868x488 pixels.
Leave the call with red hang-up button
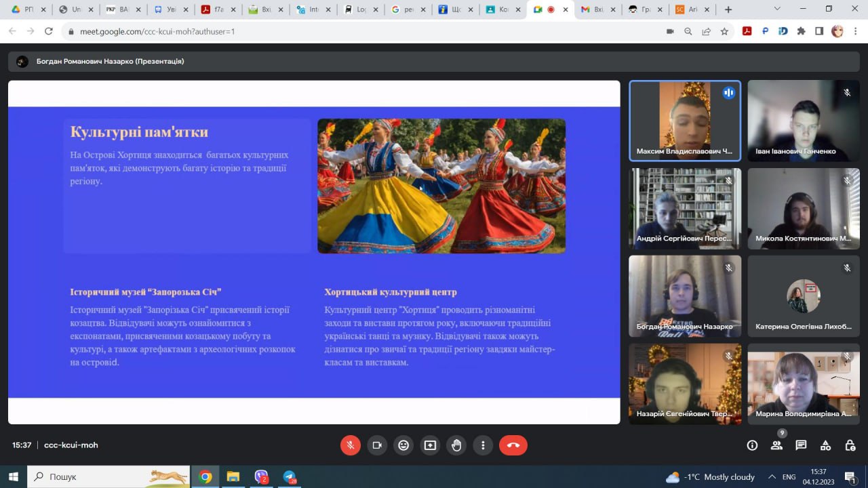tap(513, 445)
